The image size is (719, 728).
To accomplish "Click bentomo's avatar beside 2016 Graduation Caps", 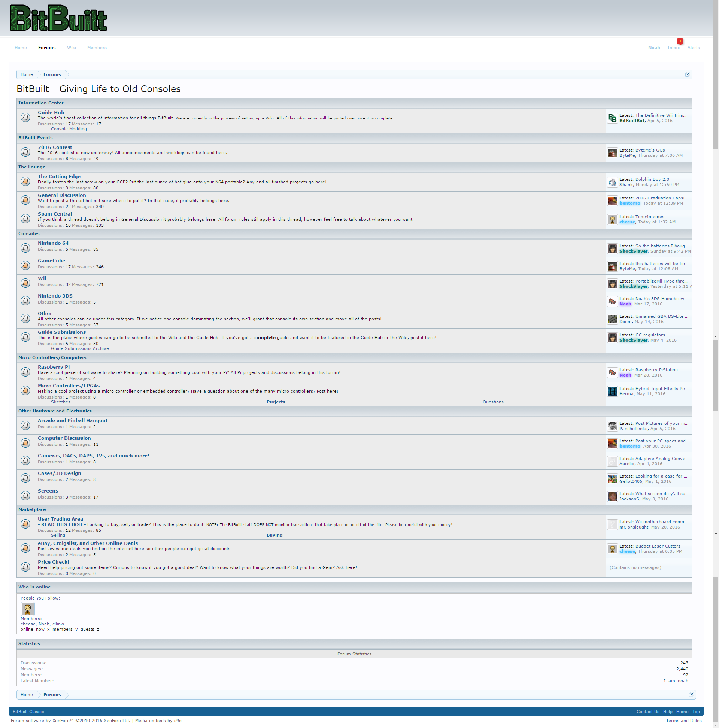I will (612, 201).
